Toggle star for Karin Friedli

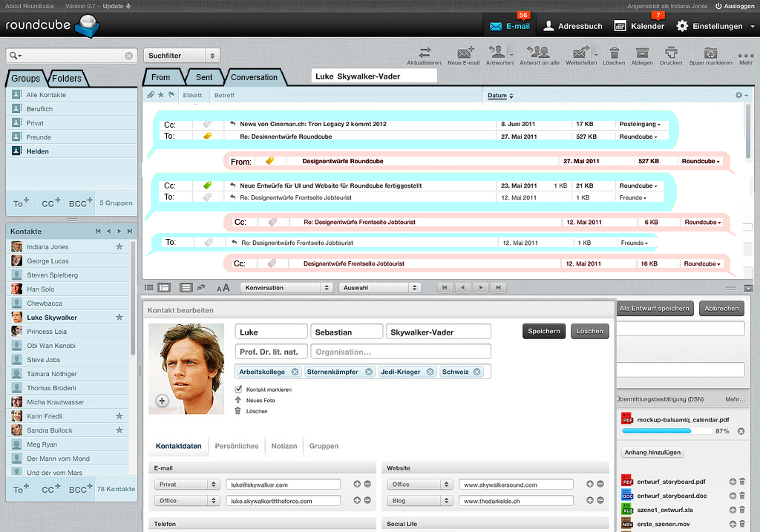(x=119, y=416)
